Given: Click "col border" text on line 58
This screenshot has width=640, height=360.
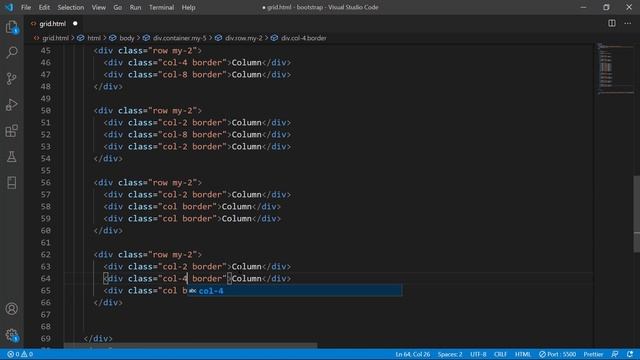Looking at the screenshot, I should click(x=187, y=207).
